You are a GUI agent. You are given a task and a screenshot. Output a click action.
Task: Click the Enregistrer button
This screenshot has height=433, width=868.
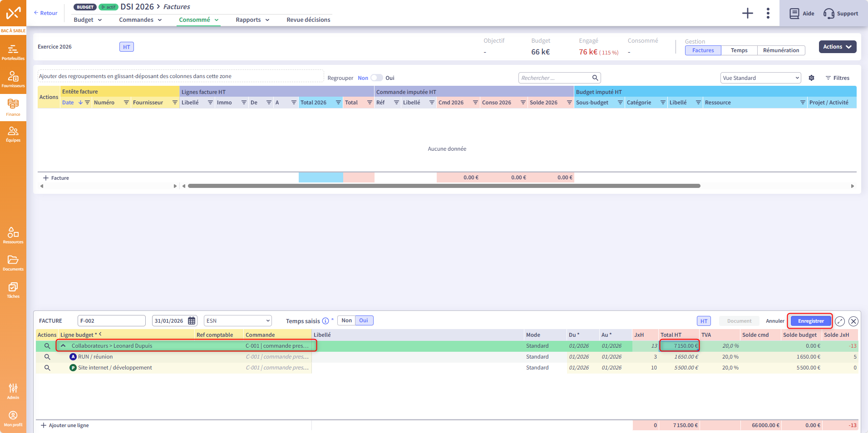pos(810,321)
